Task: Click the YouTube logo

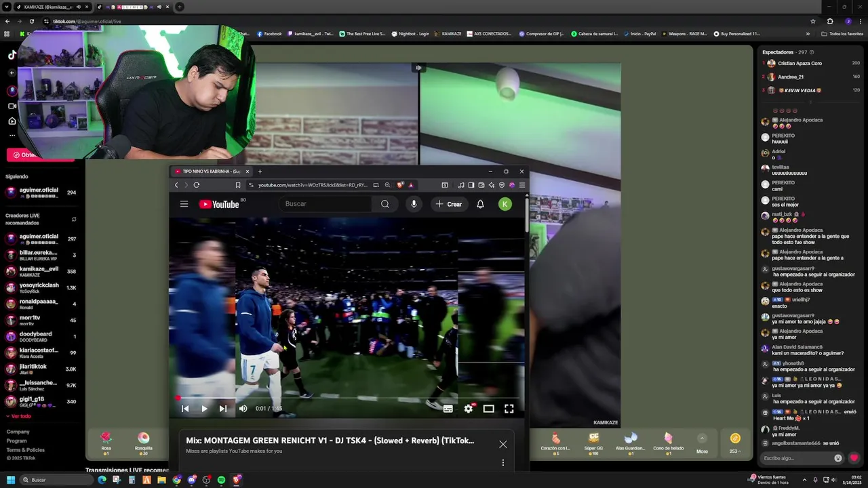Action: click(x=219, y=204)
